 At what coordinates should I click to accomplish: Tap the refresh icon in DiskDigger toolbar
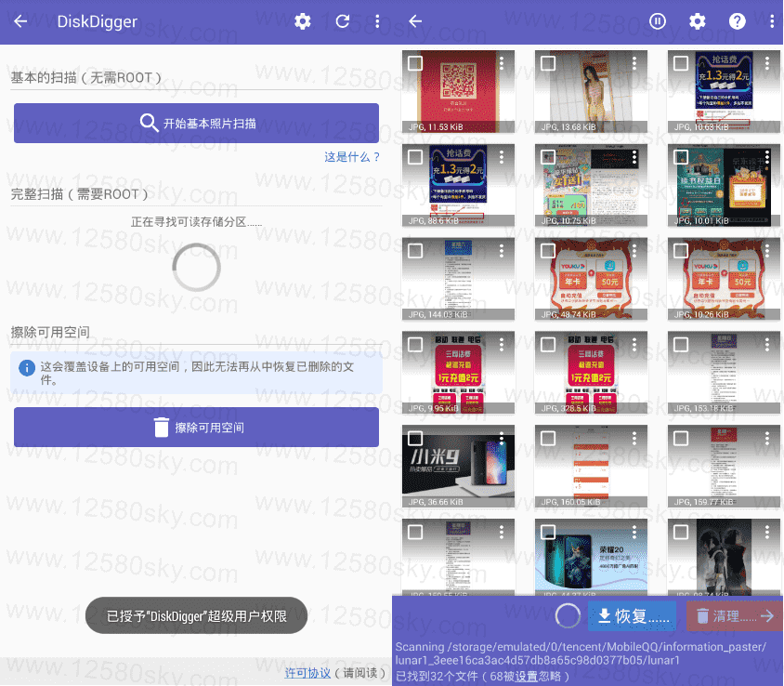[343, 21]
